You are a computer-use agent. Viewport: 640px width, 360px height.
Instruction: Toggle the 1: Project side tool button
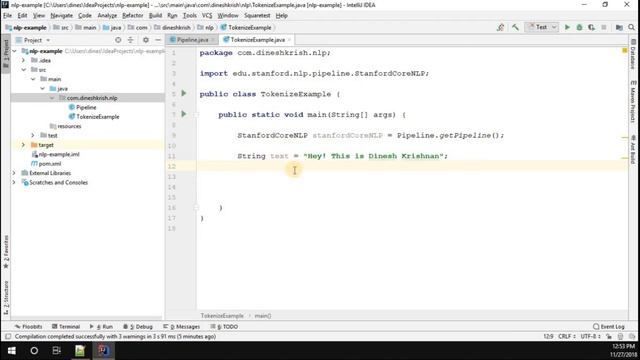point(6,53)
